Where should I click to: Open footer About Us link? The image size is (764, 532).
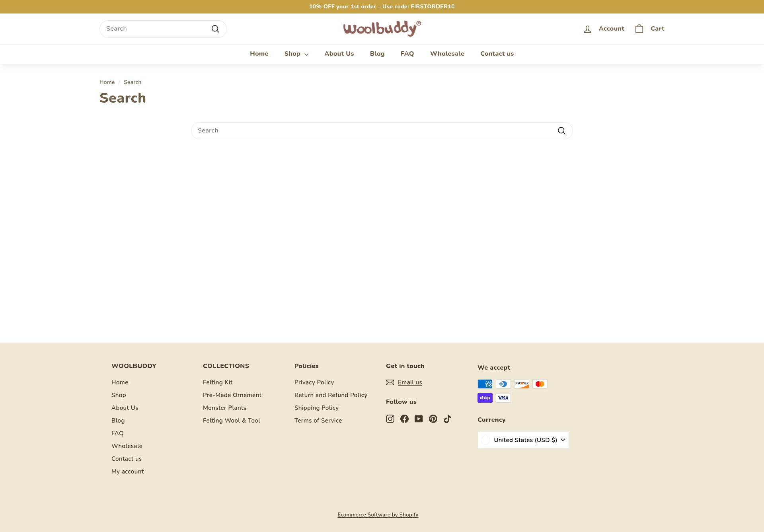(125, 408)
